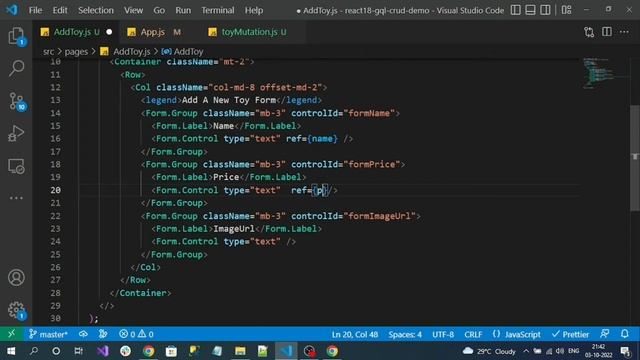Open Accounts menu icon
This screenshot has width=640, height=360.
(16, 278)
